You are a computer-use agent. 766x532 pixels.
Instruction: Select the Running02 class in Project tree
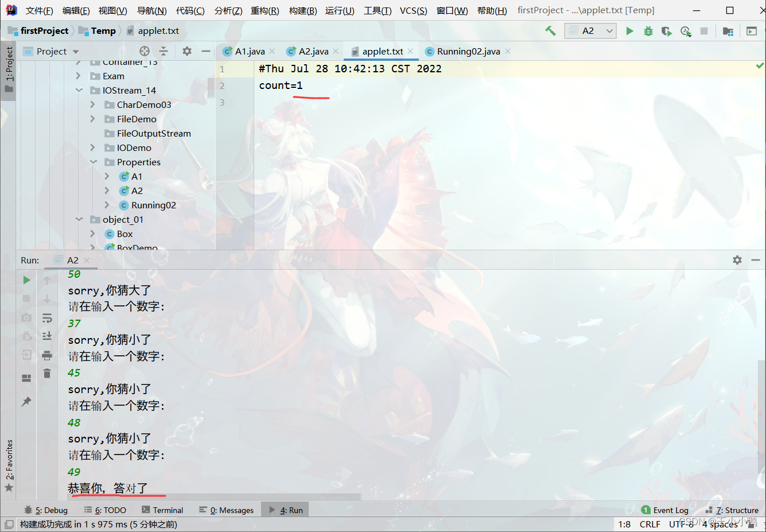[153, 205]
